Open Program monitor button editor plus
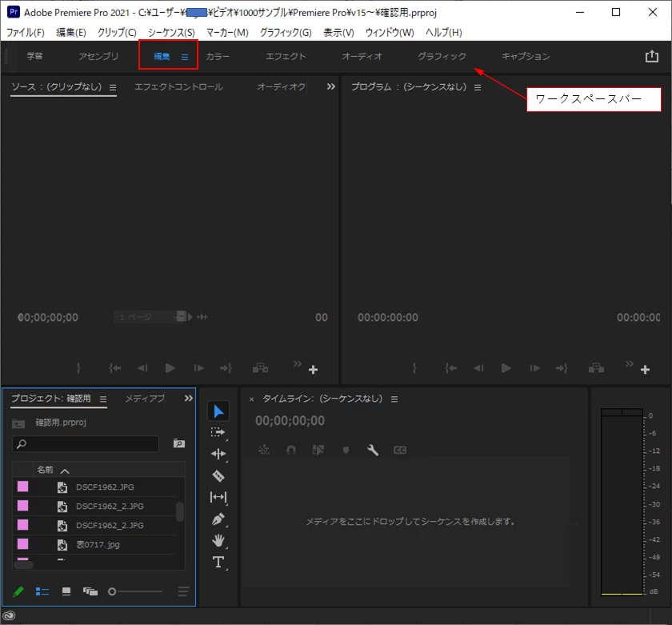 (x=645, y=370)
